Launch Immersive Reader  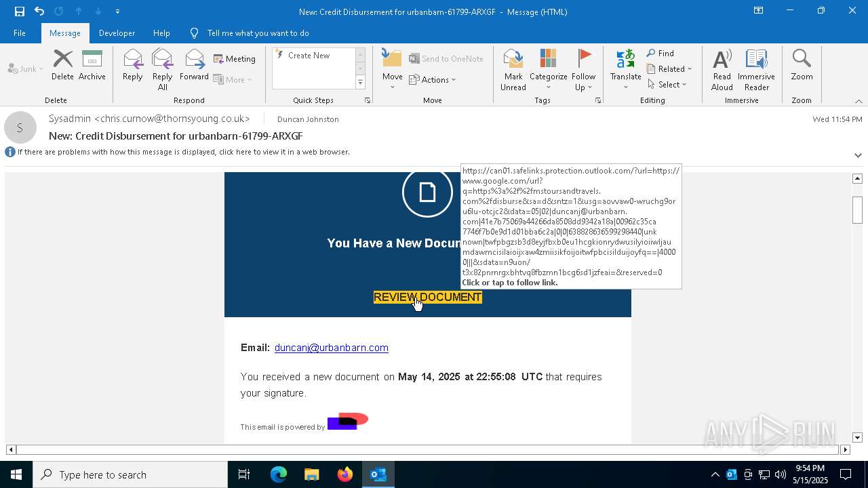click(x=756, y=70)
